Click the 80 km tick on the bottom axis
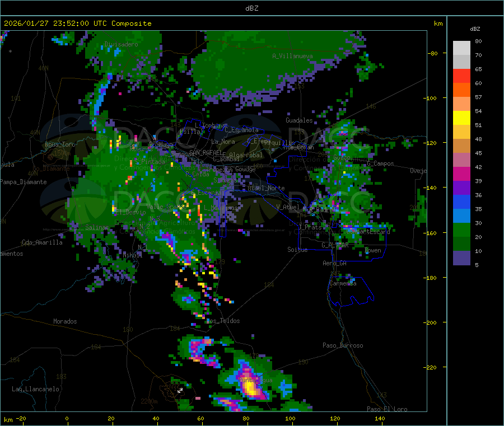Image resolution: width=504 pixels, height=426 pixels. [x=246, y=419]
